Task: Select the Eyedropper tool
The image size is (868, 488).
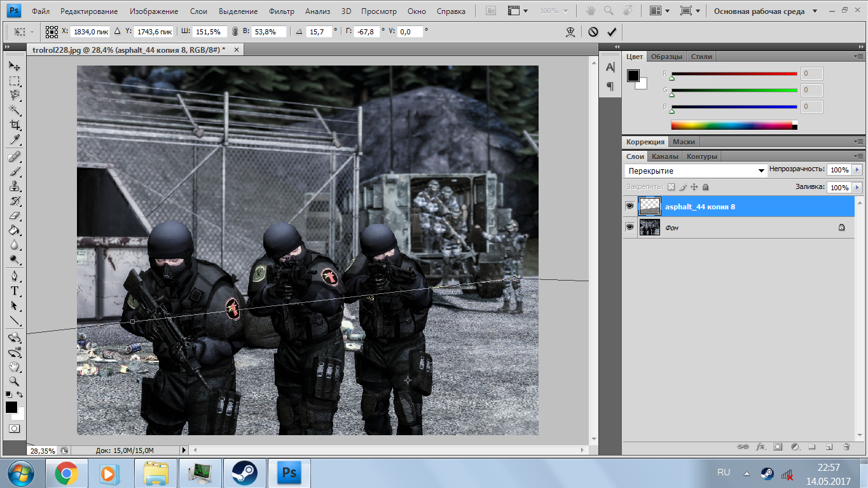Action: click(14, 139)
